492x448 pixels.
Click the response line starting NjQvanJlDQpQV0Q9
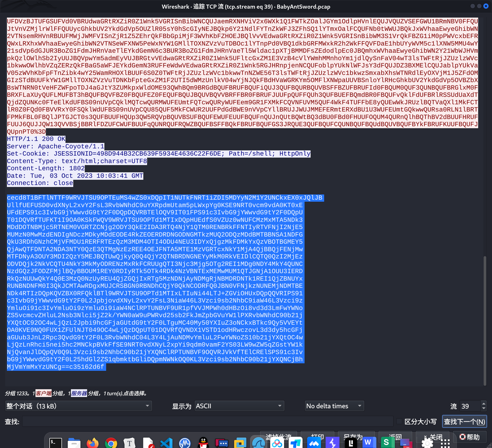pos(156,352)
